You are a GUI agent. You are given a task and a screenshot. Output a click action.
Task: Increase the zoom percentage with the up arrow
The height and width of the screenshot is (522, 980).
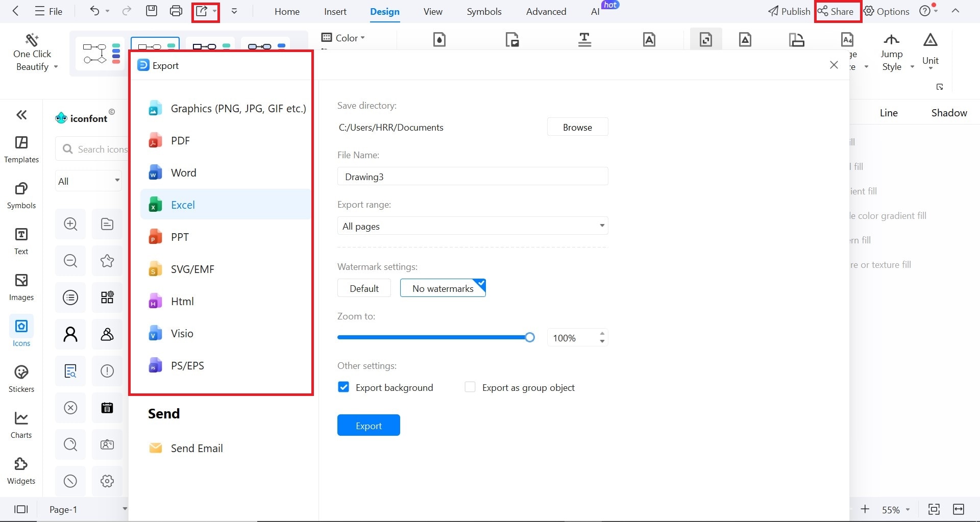(602, 334)
